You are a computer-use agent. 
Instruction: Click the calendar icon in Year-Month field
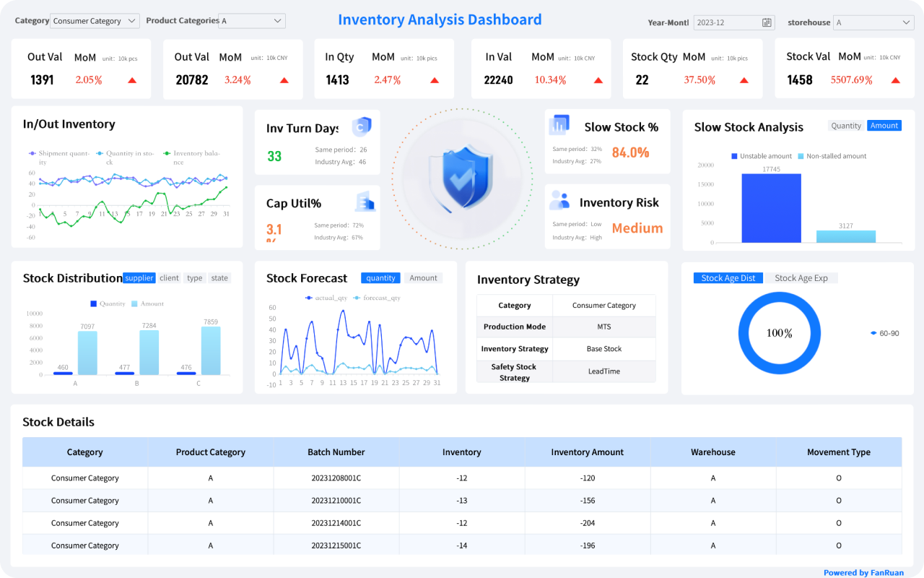pyautogui.click(x=767, y=22)
